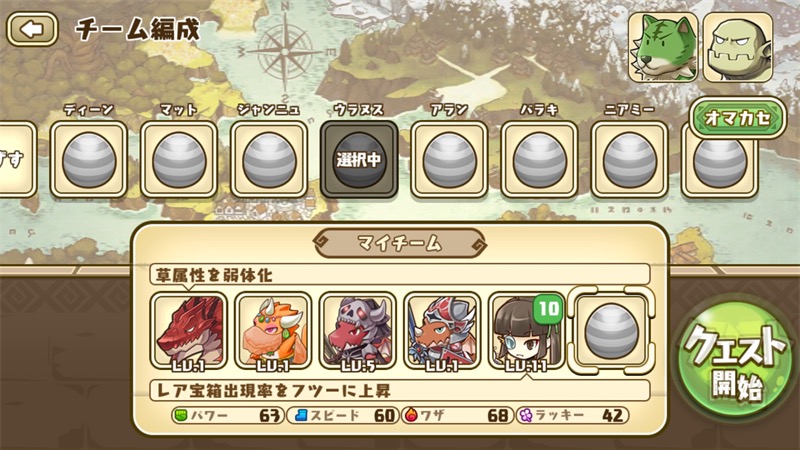Tap the オマカセ auto-select button

[x=738, y=118]
